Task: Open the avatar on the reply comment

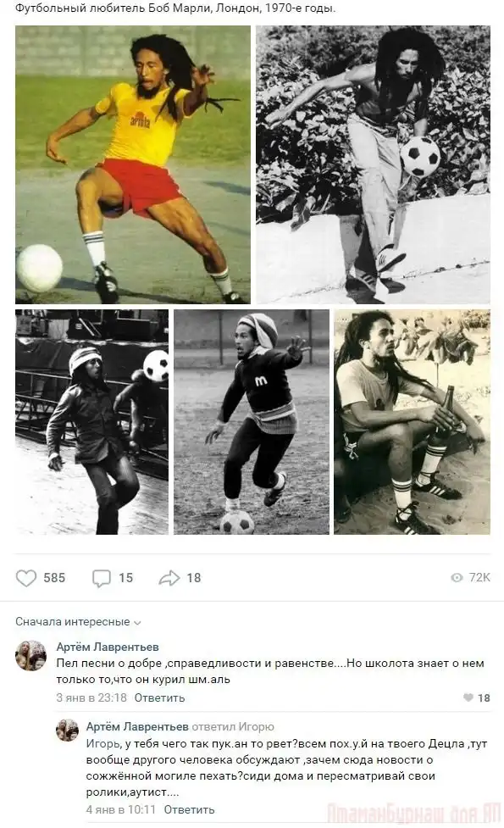Action: point(67,731)
